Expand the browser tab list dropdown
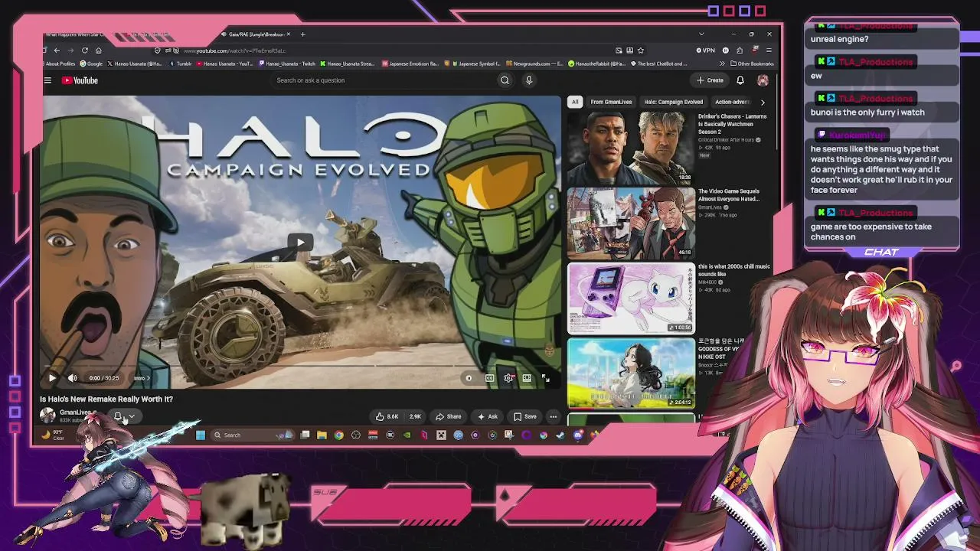Image resolution: width=980 pixels, height=551 pixels. click(701, 34)
